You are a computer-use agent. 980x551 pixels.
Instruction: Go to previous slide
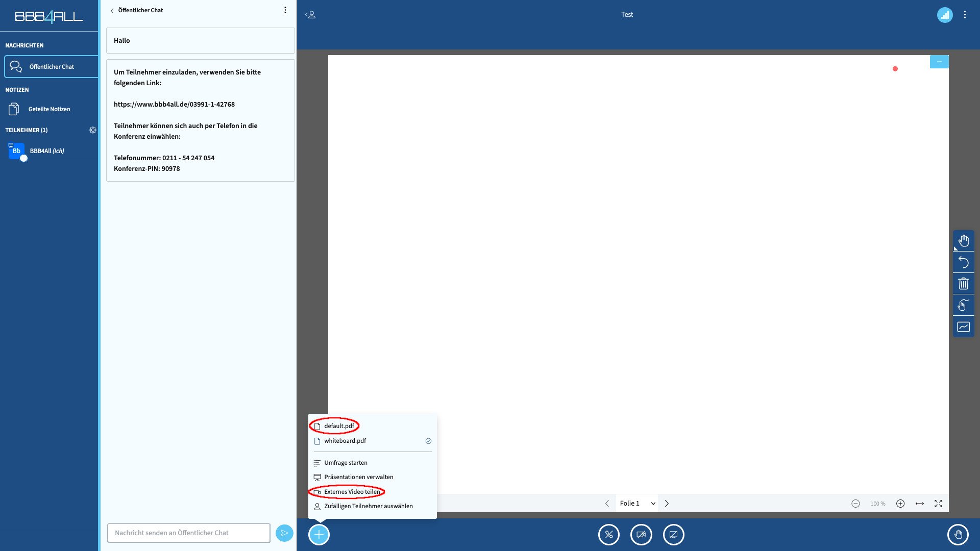click(607, 504)
